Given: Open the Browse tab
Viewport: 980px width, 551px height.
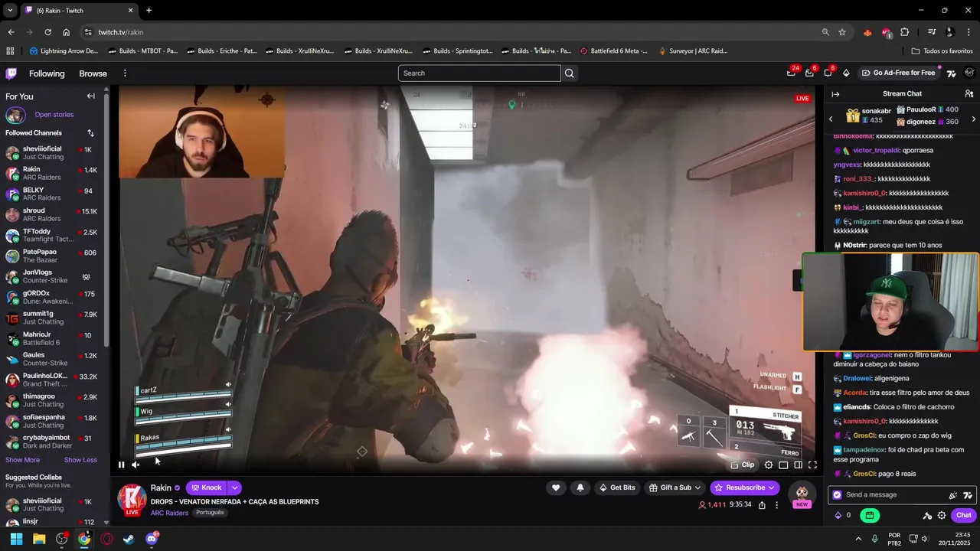Looking at the screenshot, I should tap(93, 73).
